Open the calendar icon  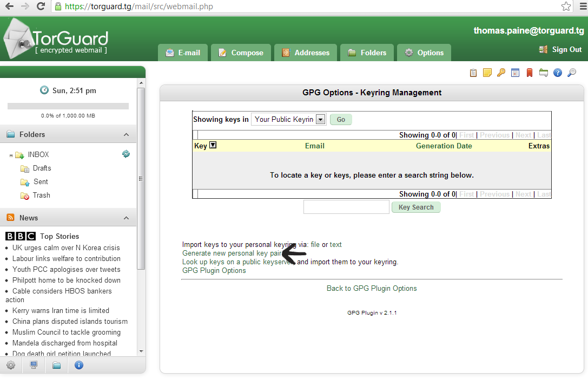516,73
